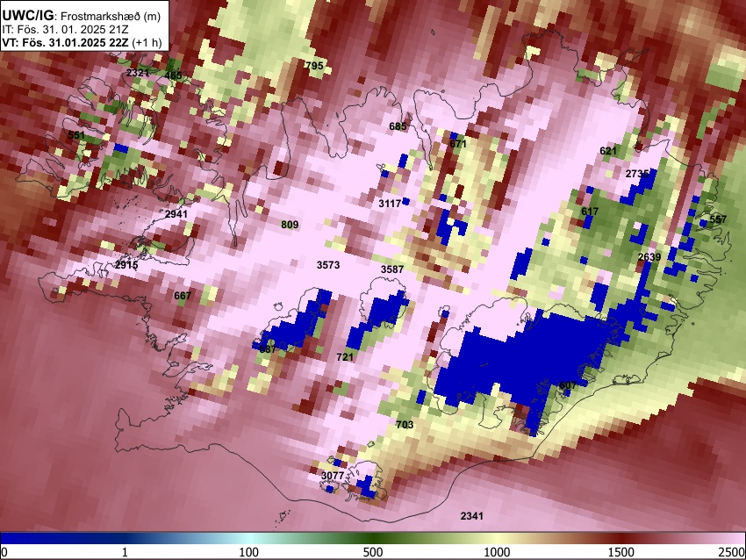746x560 pixels.
Task: Click the map value 617
Action: [x=590, y=212]
